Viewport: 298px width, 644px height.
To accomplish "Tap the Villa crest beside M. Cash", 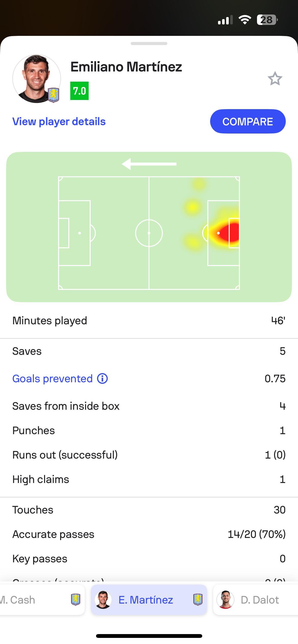I will click(76, 599).
